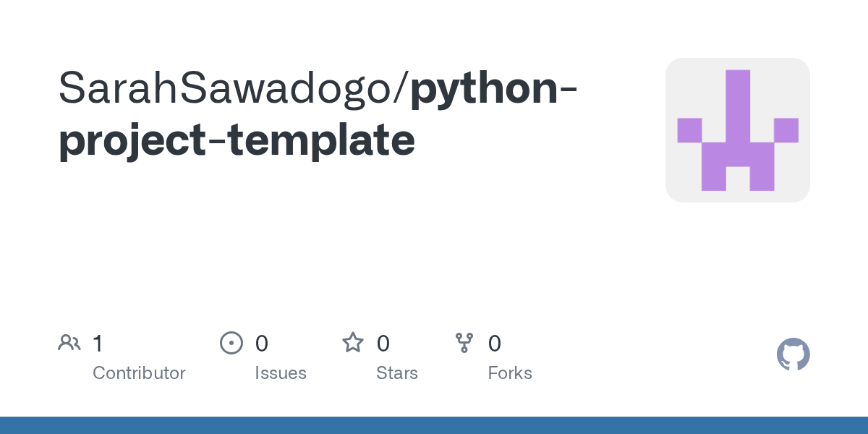
Task: Click the blue language bar at bottom
Action: point(434,425)
